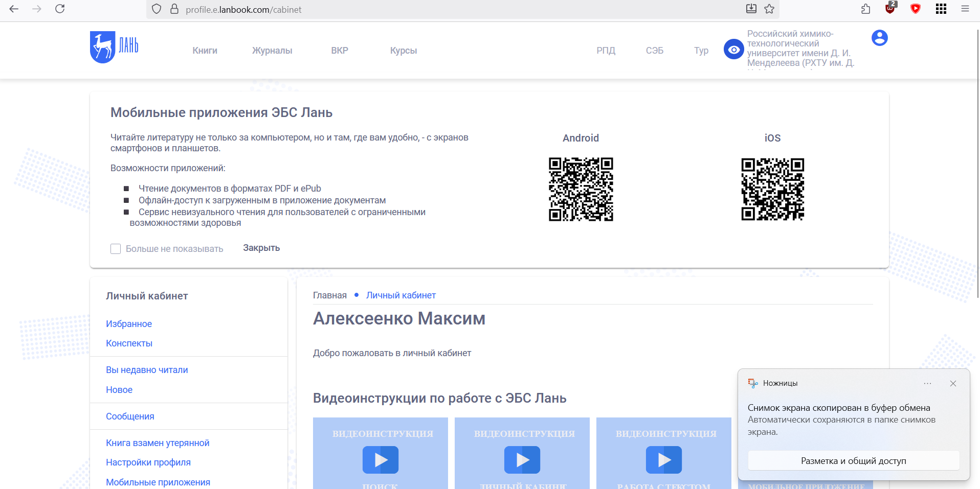This screenshot has width=980, height=489.
Task: Bookmark this page with the star icon
Action: click(769, 9)
